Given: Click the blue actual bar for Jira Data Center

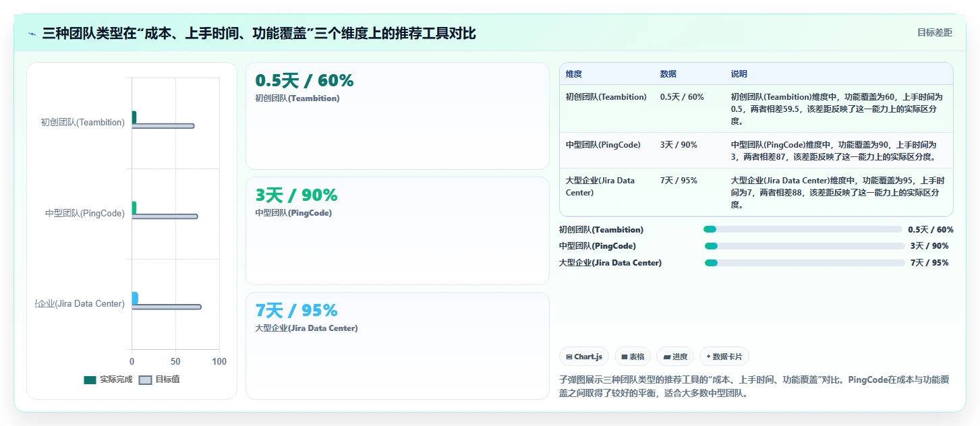Looking at the screenshot, I should click(x=135, y=298).
